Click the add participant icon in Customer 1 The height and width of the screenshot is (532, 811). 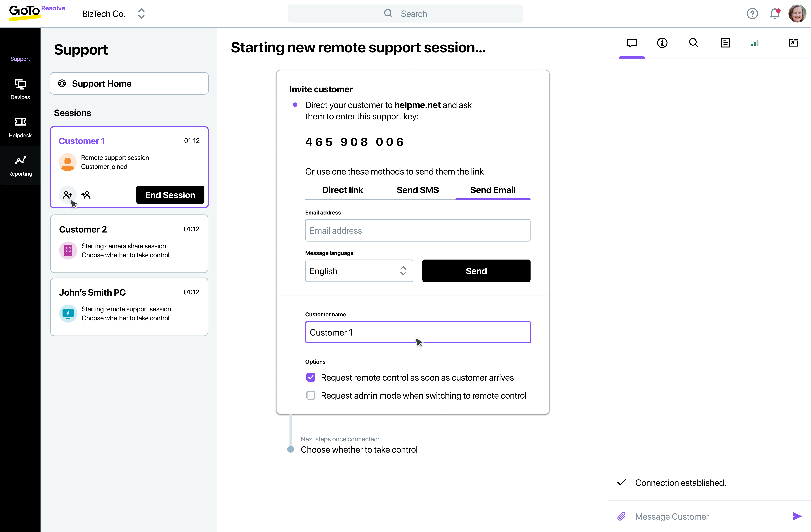67,195
